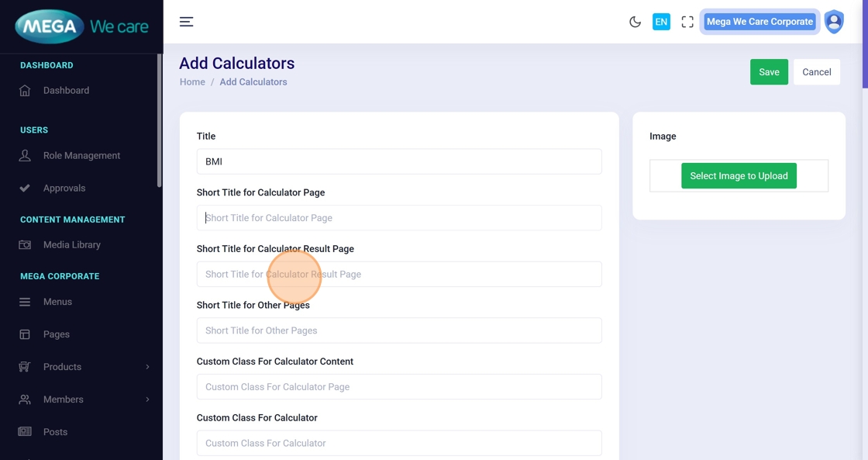Open Dashboard from sidebar
Screen dimensions: 868x460
coord(66,91)
